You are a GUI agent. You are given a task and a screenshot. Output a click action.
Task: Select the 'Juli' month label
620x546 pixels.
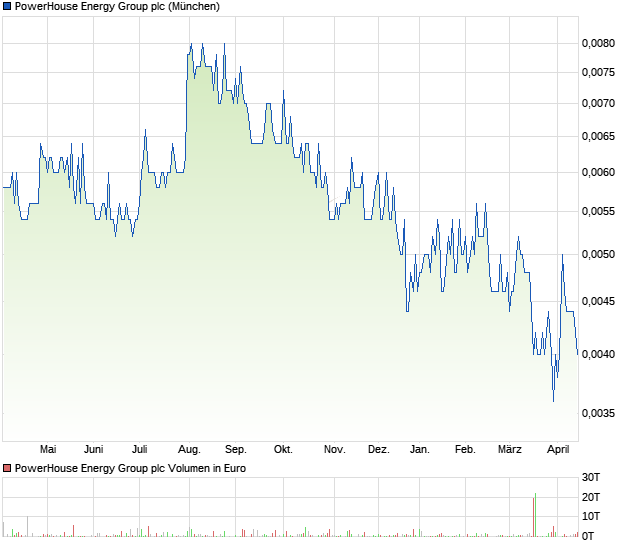[x=140, y=450]
